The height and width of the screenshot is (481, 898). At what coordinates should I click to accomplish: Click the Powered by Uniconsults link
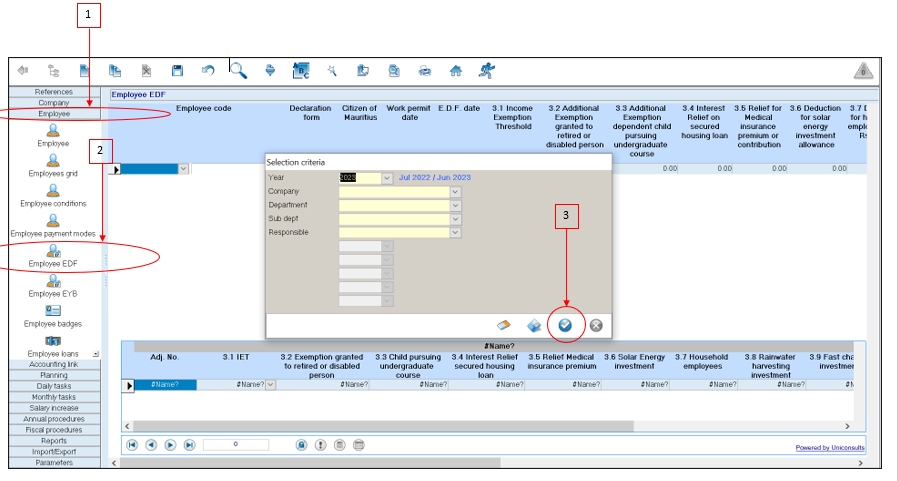[829, 447]
